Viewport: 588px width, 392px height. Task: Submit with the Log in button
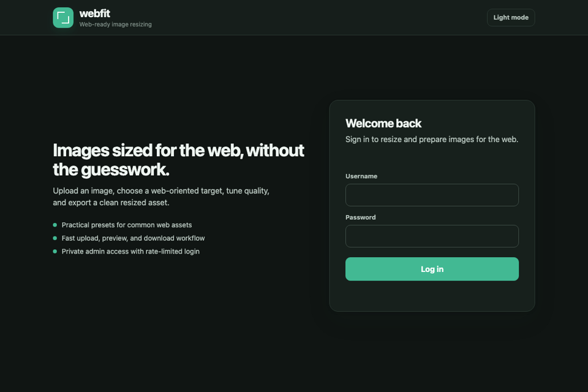[x=432, y=269]
